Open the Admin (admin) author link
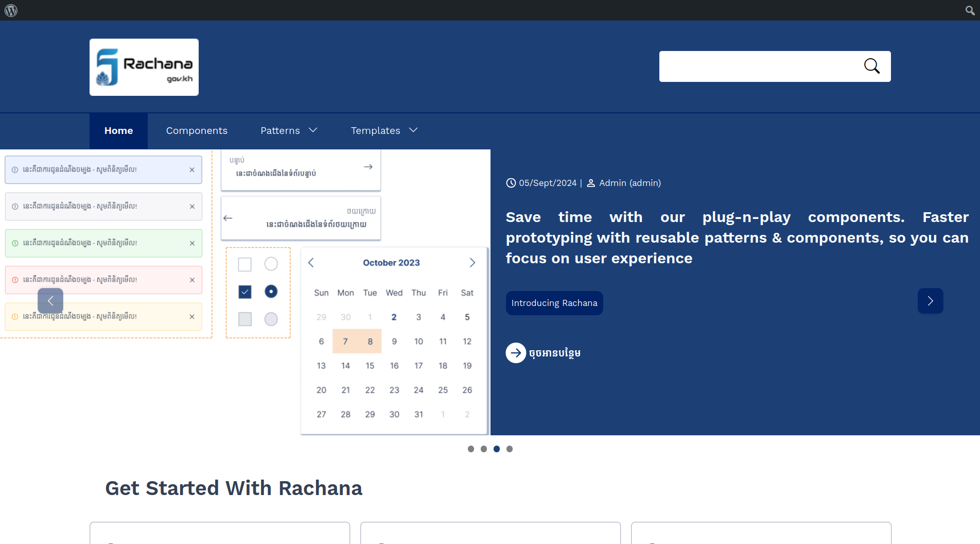Image resolution: width=980 pixels, height=544 pixels. click(629, 183)
